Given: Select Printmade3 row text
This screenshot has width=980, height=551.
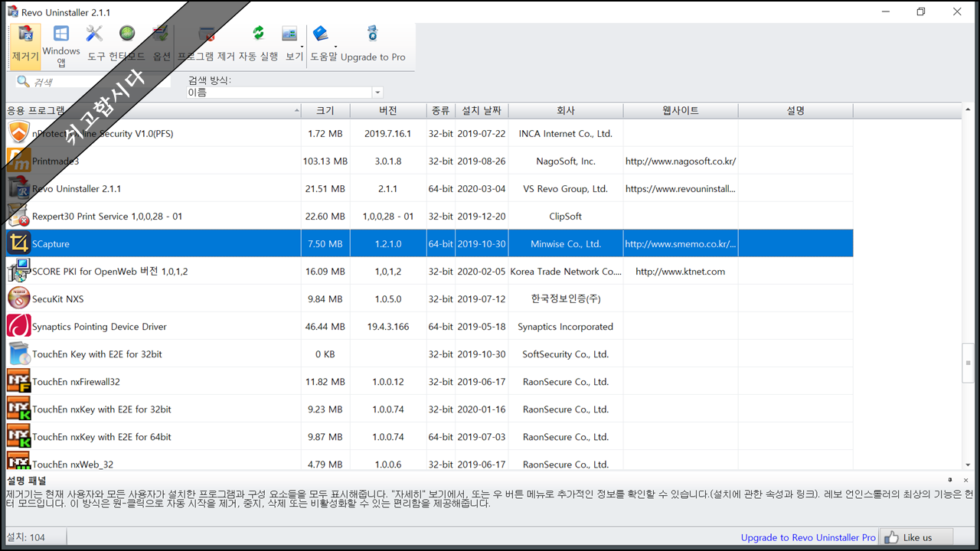Looking at the screenshot, I should 55,161.
